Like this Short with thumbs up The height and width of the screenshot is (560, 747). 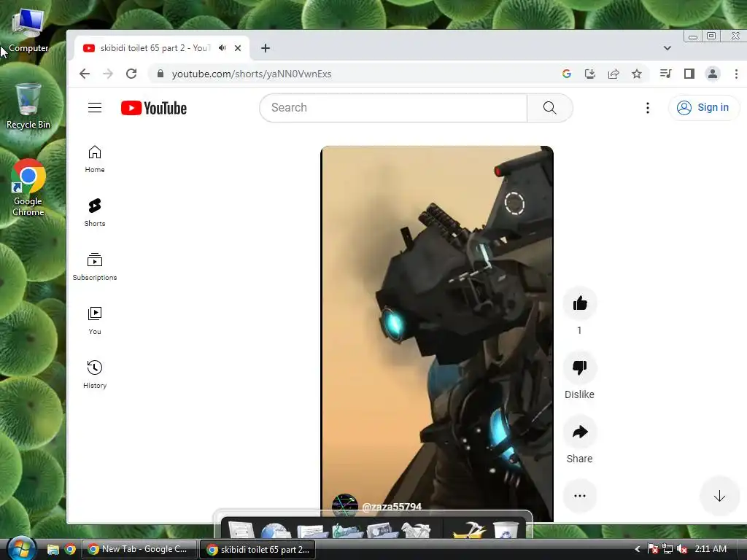(x=580, y=303)
